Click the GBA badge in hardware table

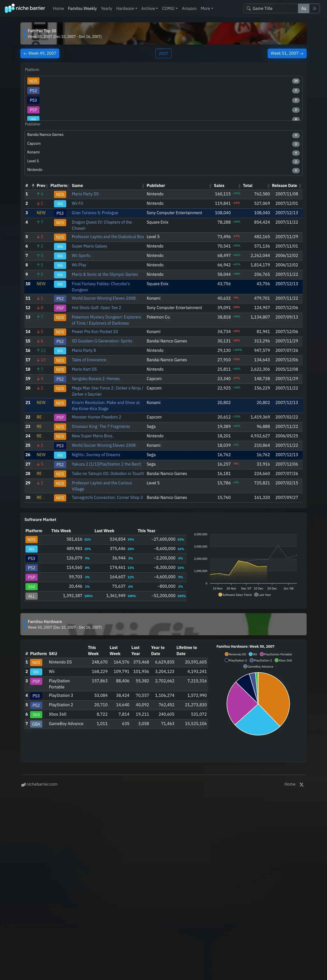tap(36, 724)
